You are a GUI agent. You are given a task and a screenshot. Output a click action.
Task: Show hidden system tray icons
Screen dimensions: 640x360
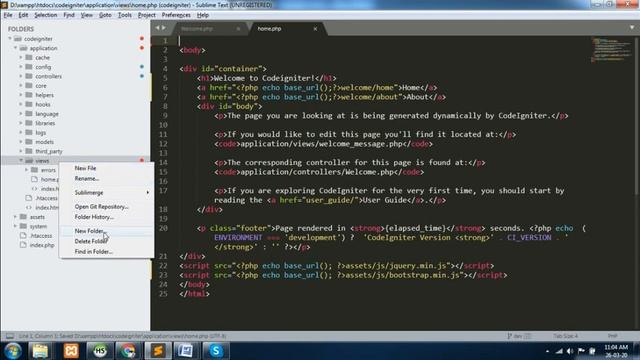tap(547, 351)
